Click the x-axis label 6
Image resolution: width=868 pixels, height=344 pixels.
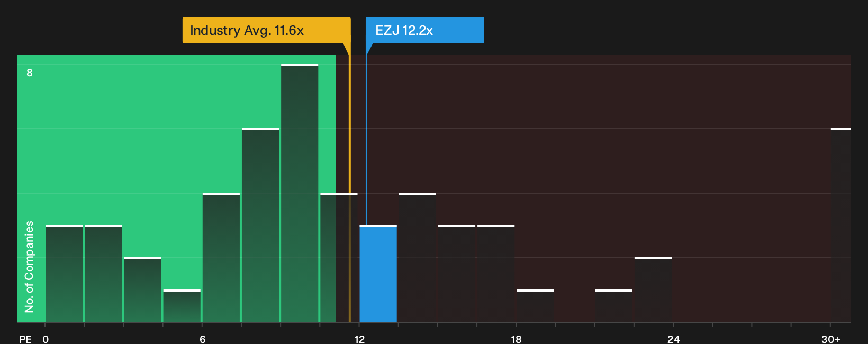pos(203,339)
